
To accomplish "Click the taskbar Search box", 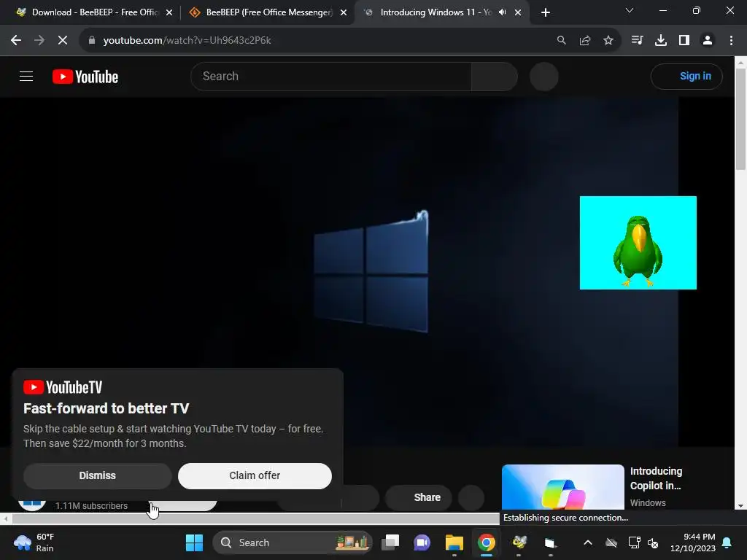I will (x=292, y=542).
